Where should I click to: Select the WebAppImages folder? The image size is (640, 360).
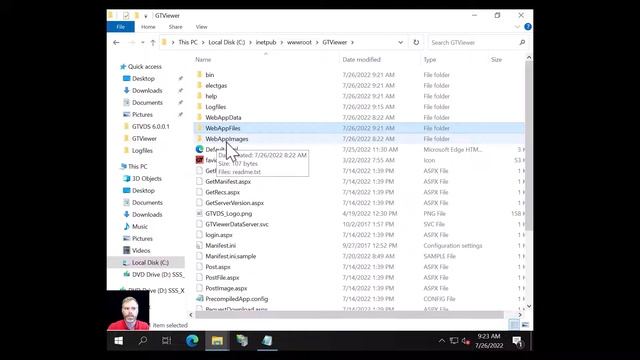227,139
